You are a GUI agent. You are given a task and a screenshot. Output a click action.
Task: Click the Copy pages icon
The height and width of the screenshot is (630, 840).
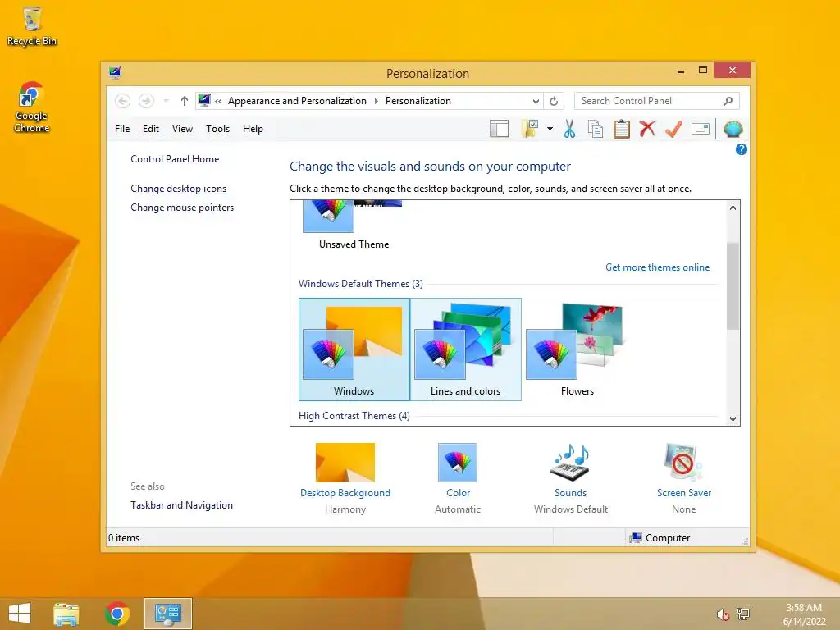[596, 129]
